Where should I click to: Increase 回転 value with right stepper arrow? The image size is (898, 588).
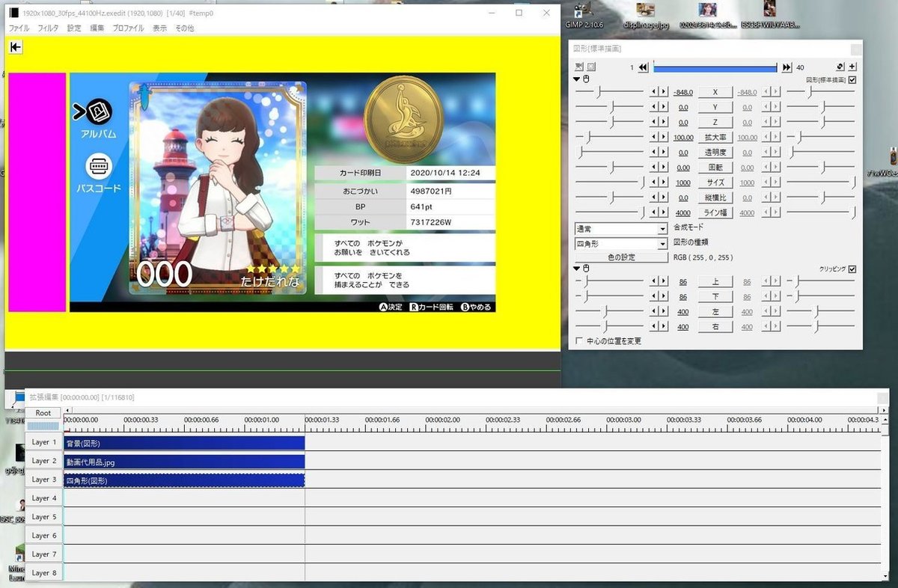[x=663, y=168]
